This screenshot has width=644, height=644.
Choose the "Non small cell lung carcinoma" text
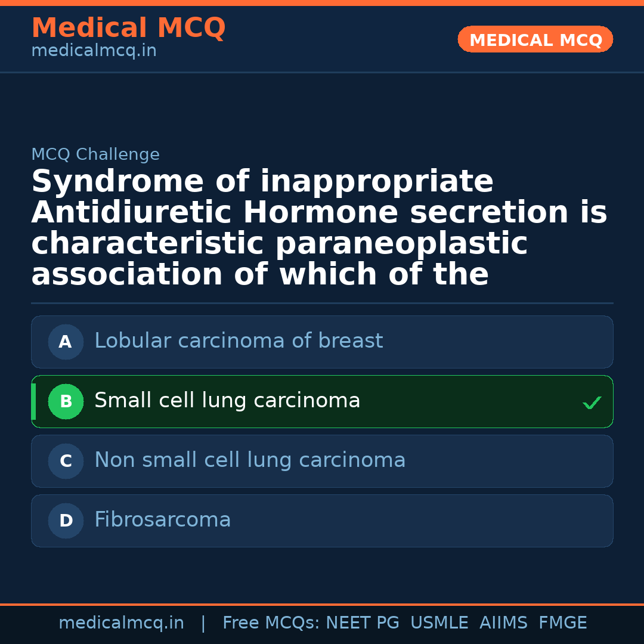click(x=250, y=460)
